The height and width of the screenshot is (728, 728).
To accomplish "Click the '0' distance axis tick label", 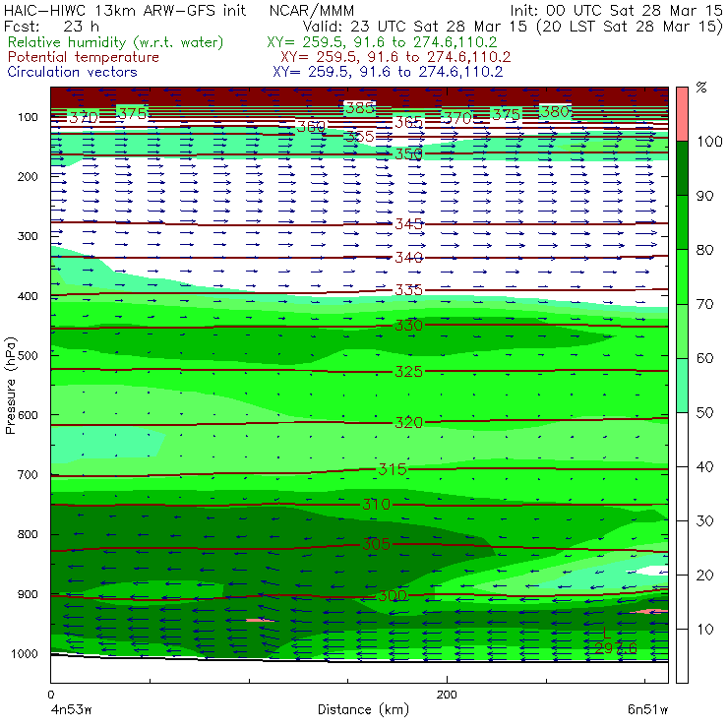I will click(x=50, y=695).
